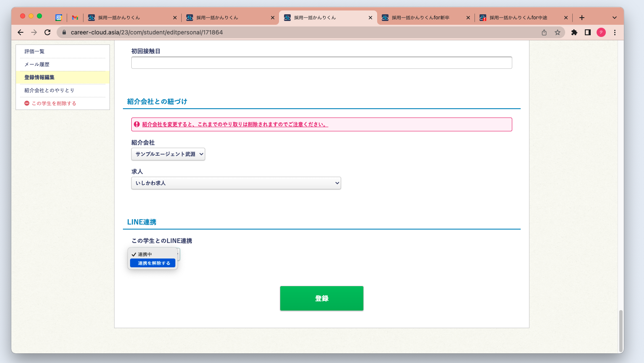Viewport: 644px width, 363px height.
Task: Open Chrome's three-dot menu
Action: [615, 32]
